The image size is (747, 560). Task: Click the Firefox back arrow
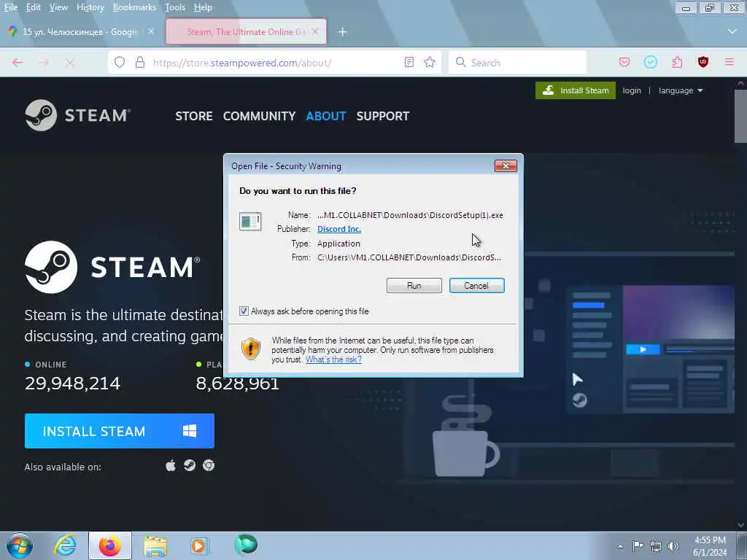click(18, 63)
